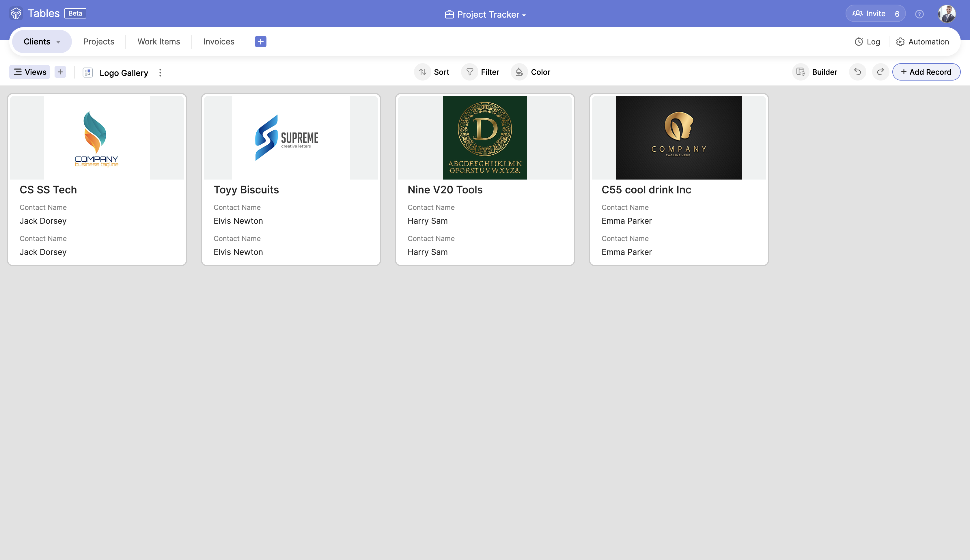Click the briefcase icon beside Project Tracker
The image size is (970, 560).
[449, 15]
